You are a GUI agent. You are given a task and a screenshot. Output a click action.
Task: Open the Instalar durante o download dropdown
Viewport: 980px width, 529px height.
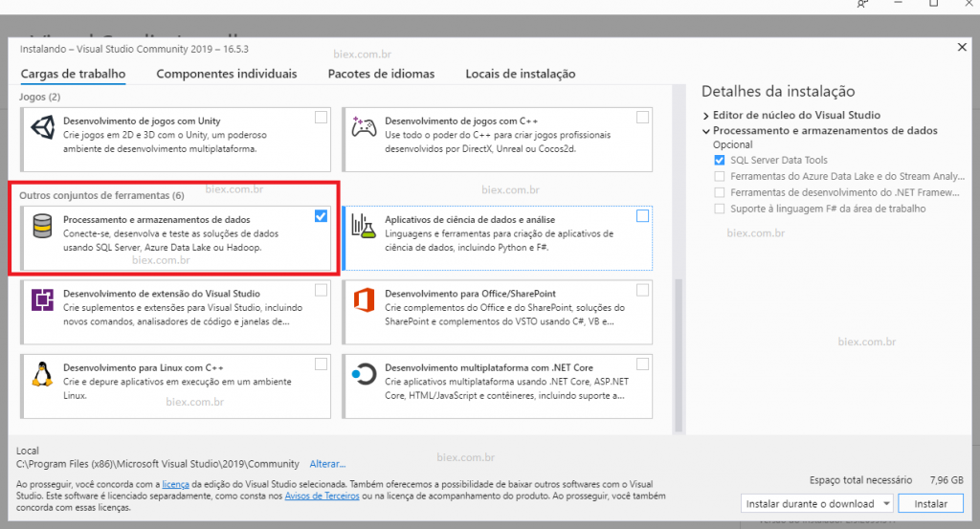pyautogui.click(x=817, y=503)
